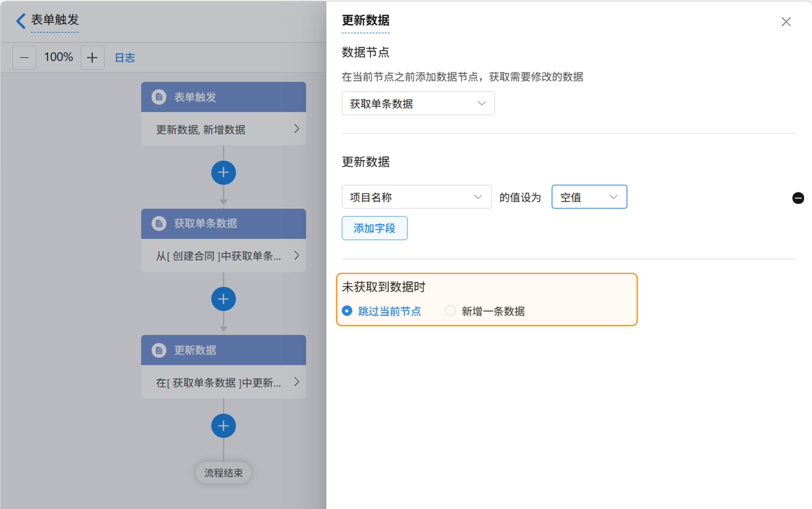Open the 空值 value type dropdown
The image size is (812, 509).
point(589,197)
